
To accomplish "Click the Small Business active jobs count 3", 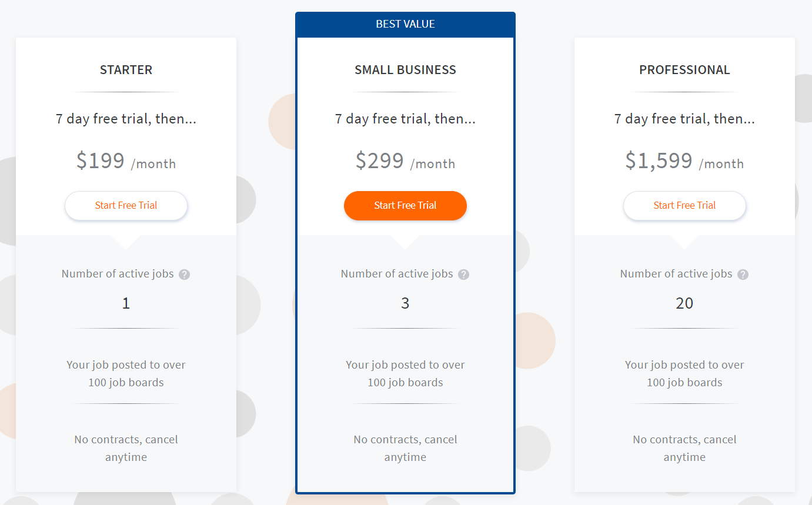I will click(405, 303).
